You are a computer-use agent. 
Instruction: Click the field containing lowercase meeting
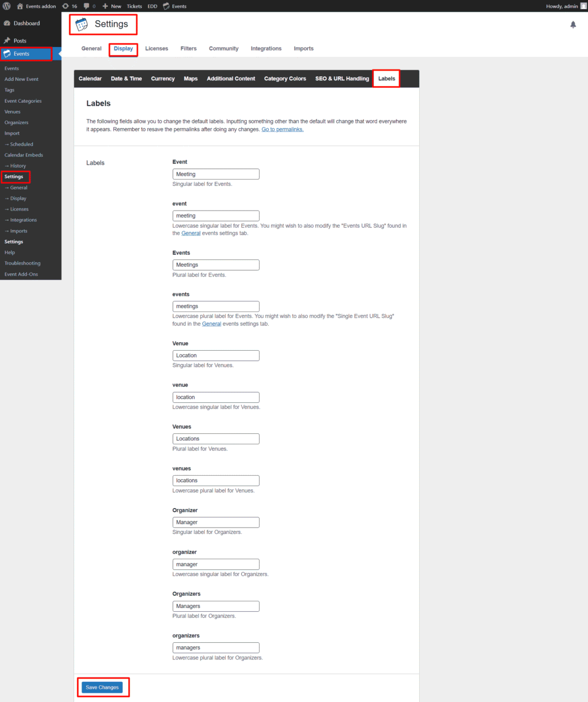click(216, 216)
